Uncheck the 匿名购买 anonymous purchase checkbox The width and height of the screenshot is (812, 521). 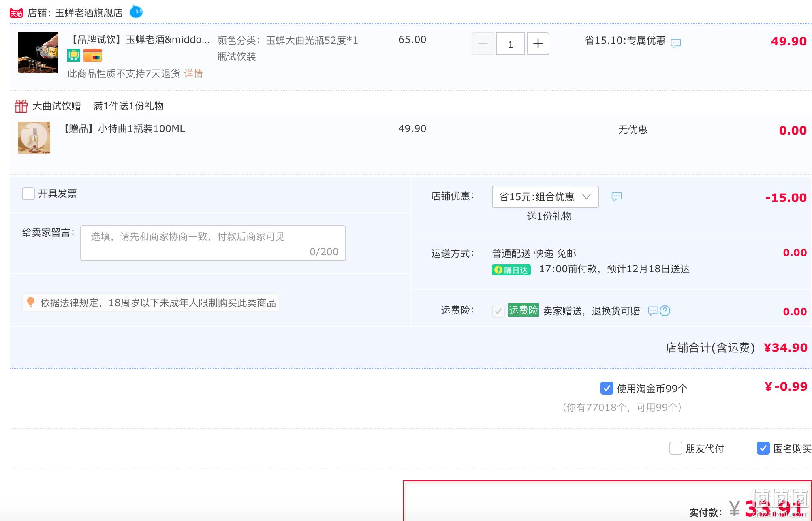[763, 448]
